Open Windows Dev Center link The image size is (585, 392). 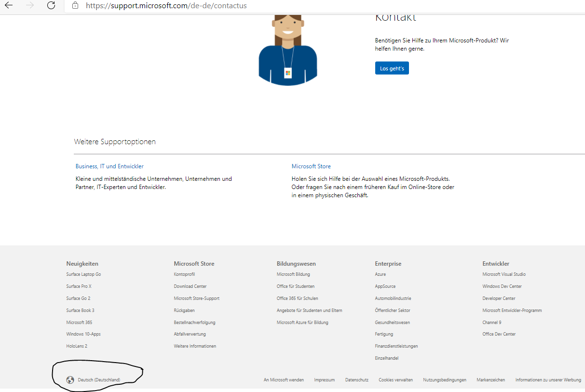(x=502, y=286)
